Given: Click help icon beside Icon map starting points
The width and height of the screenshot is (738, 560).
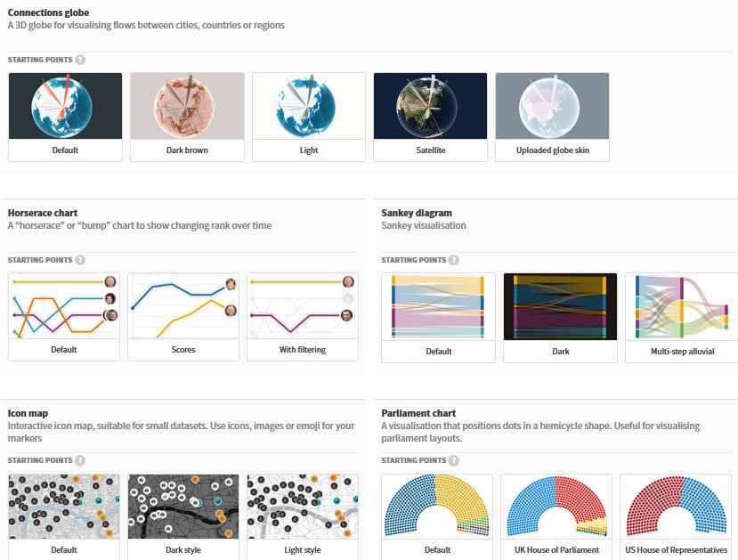Looking at the screenshot, I should [80, 460].
